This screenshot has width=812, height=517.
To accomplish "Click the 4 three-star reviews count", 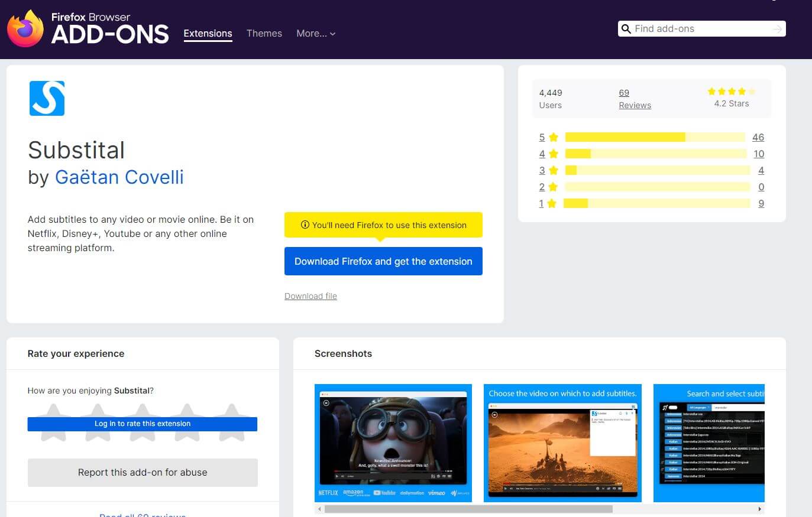I will (761, 170).
